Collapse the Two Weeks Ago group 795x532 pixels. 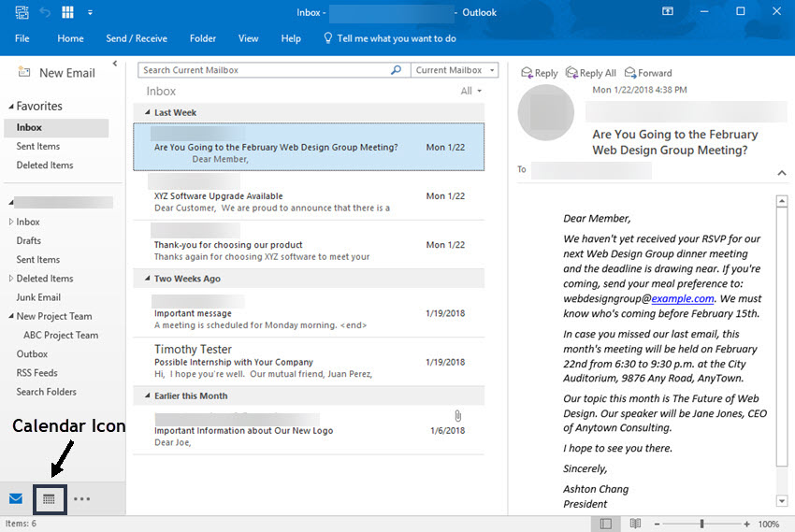point(148,279)
